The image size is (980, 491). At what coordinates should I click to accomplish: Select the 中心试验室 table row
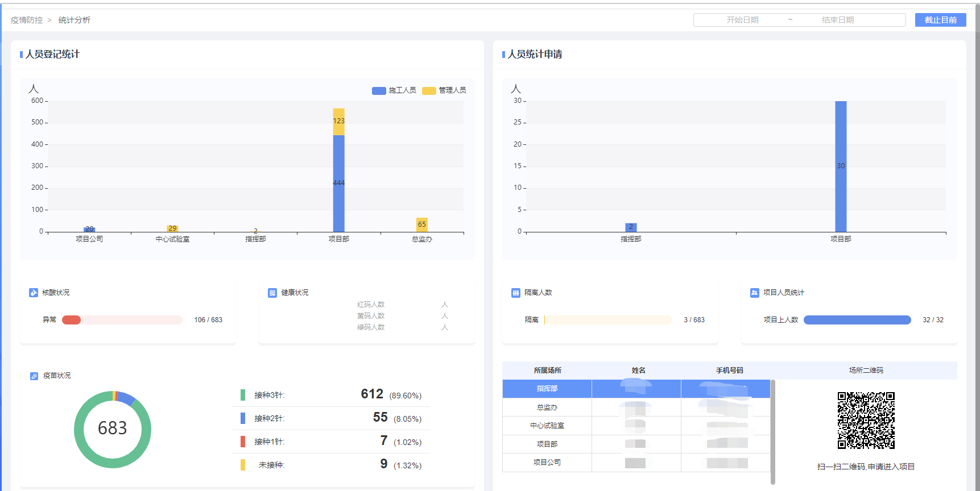547,426
